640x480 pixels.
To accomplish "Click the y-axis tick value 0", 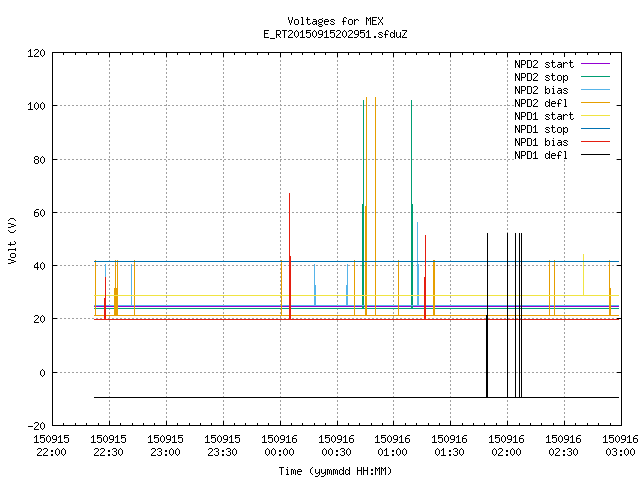I will coord(42,373).
